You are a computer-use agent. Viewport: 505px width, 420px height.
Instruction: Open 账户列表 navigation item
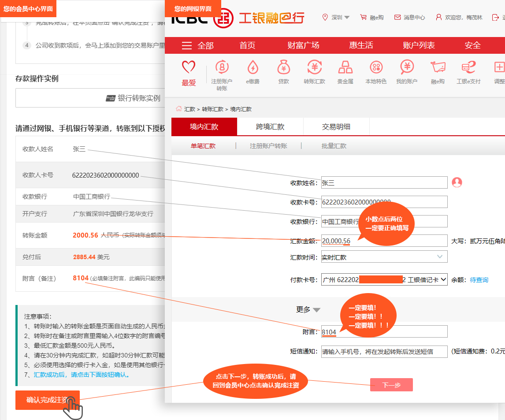(419, 45)
